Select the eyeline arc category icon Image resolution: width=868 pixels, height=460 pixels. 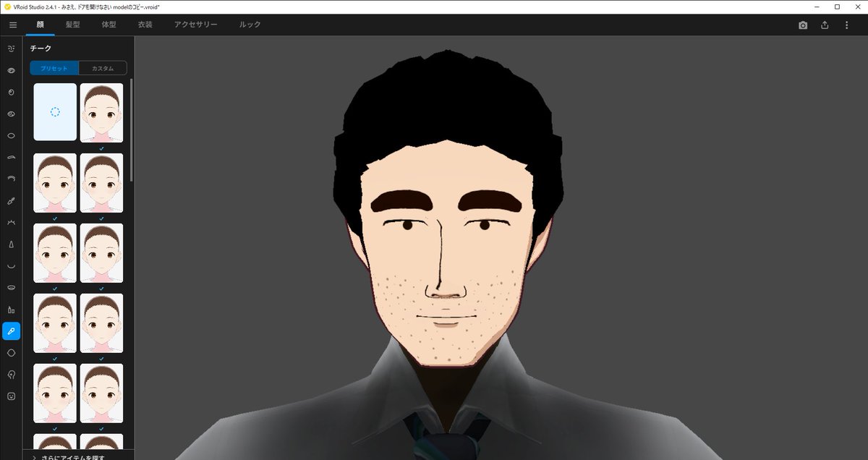click(x=11, y=179)
